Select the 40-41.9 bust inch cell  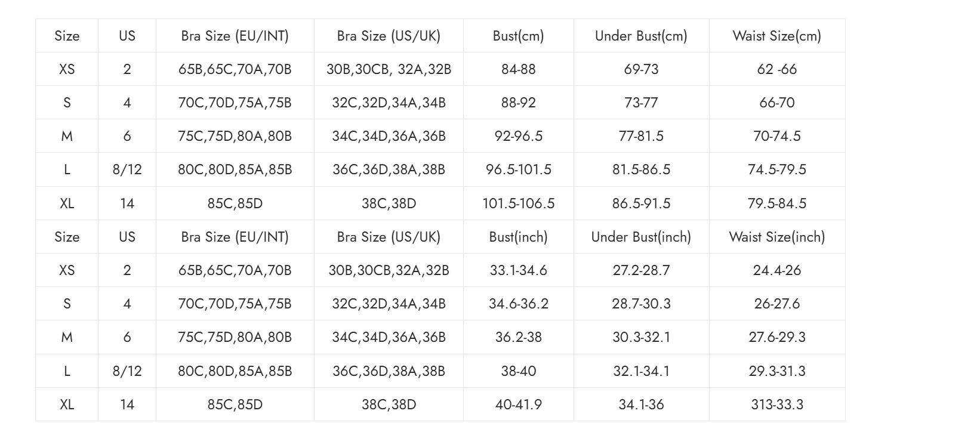pyautogui.click(x=518, y=405)
